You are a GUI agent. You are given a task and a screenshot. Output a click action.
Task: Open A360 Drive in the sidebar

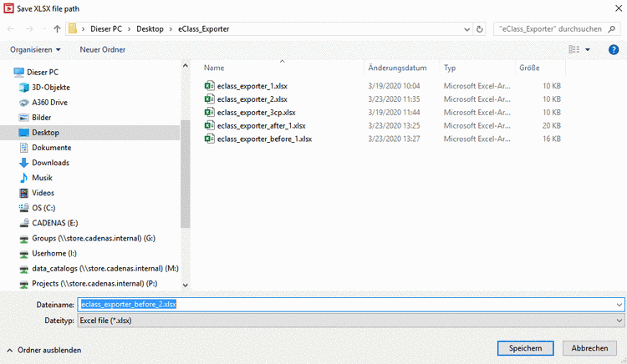tap(49, 103)
